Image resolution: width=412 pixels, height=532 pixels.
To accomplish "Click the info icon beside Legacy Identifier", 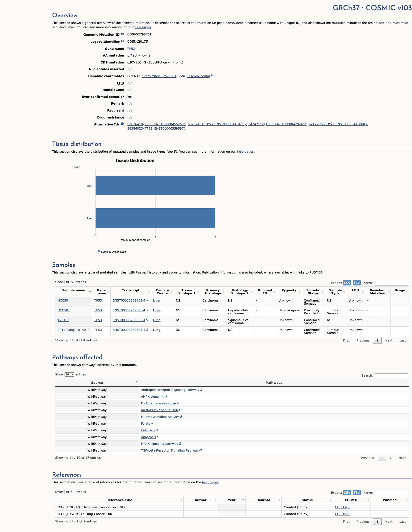I will pyautogui.click(x=122, y=41).
